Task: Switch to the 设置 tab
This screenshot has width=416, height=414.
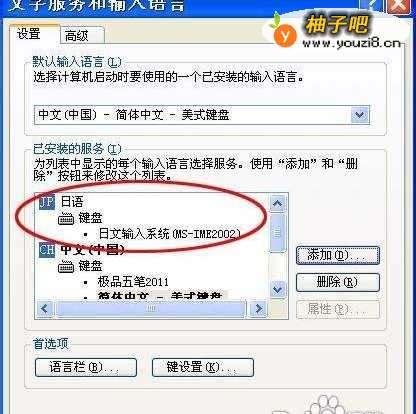Action: tap(29, 34)
